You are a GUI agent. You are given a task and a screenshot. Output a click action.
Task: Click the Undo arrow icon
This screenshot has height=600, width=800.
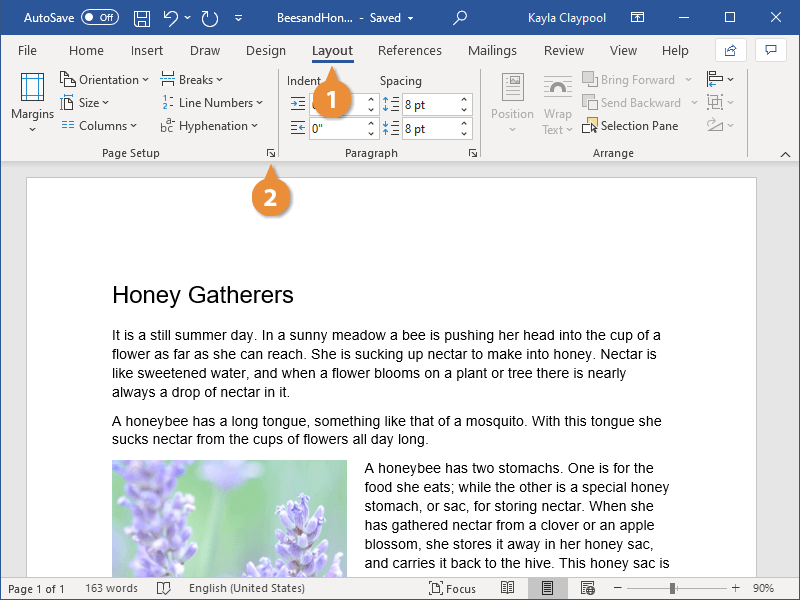[x=171, y=18]
